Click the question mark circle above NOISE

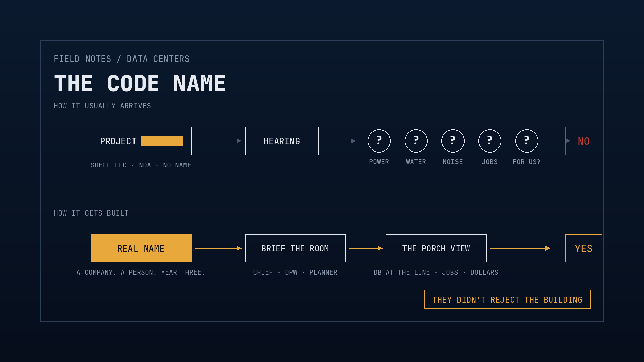pyautogui.click(x=453, y=141)
